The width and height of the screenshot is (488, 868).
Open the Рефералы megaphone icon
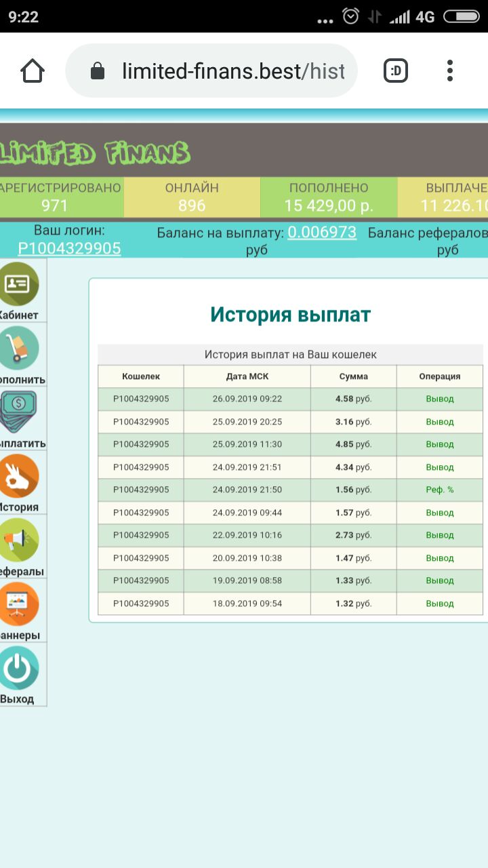click(x=18, y=540)
